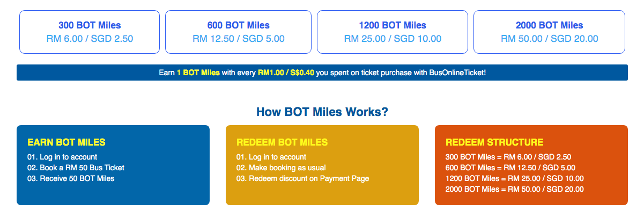Click the RM 12.50 / SGD 5.00 price text
644x224 pixels.
tap(238, 39)
